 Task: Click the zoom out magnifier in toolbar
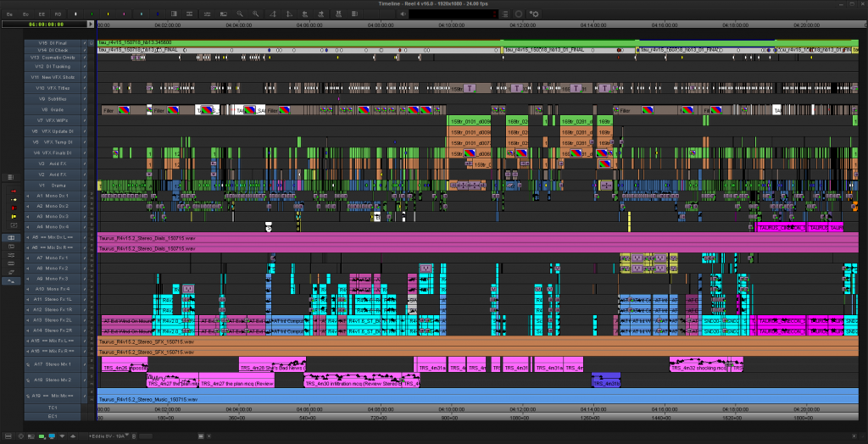(x=240, y=14)
